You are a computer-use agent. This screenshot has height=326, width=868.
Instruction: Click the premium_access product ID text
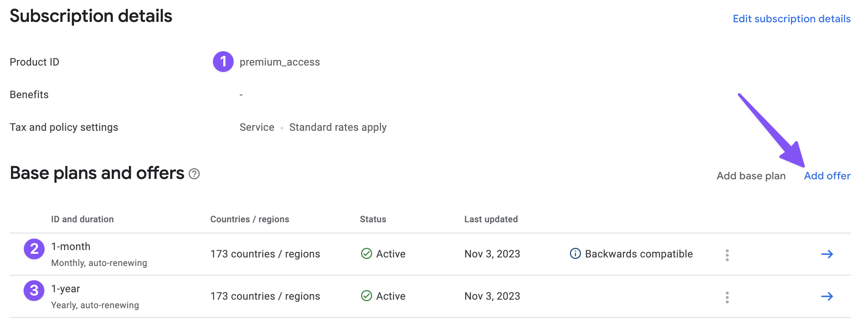[x=280, y=62]
